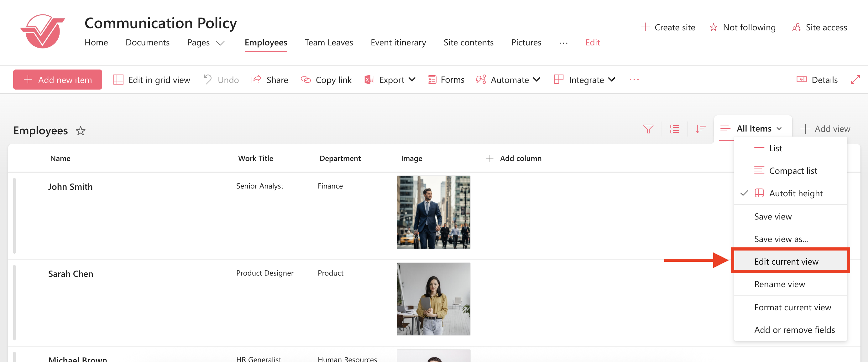Click the Sort icon next to views

click(x=701, y=129)
